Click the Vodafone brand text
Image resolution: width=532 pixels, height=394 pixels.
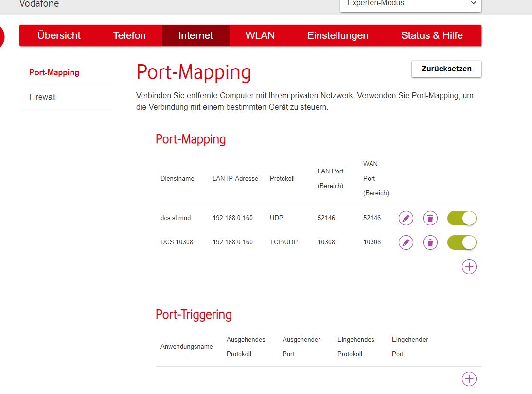[x=39, y=4]
